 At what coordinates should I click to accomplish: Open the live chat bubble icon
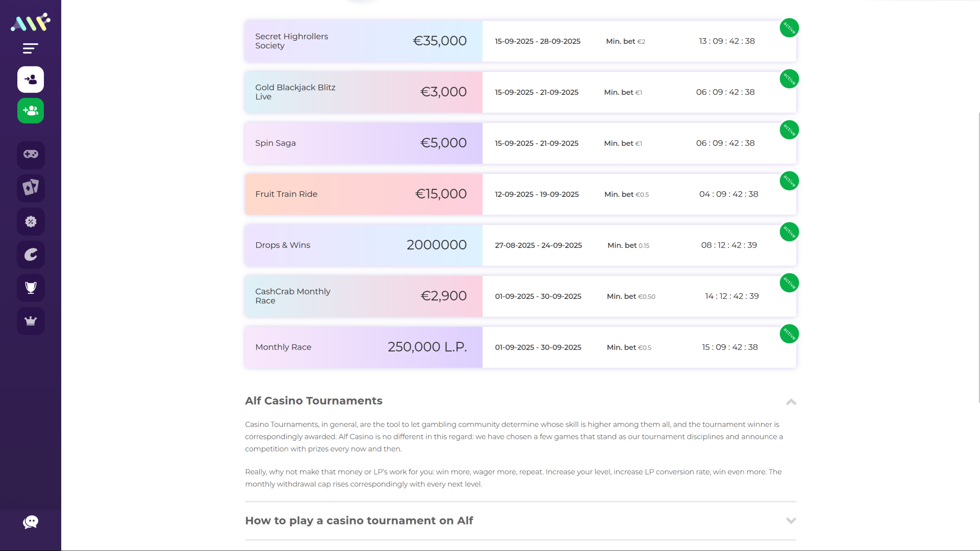pos(31,522)
